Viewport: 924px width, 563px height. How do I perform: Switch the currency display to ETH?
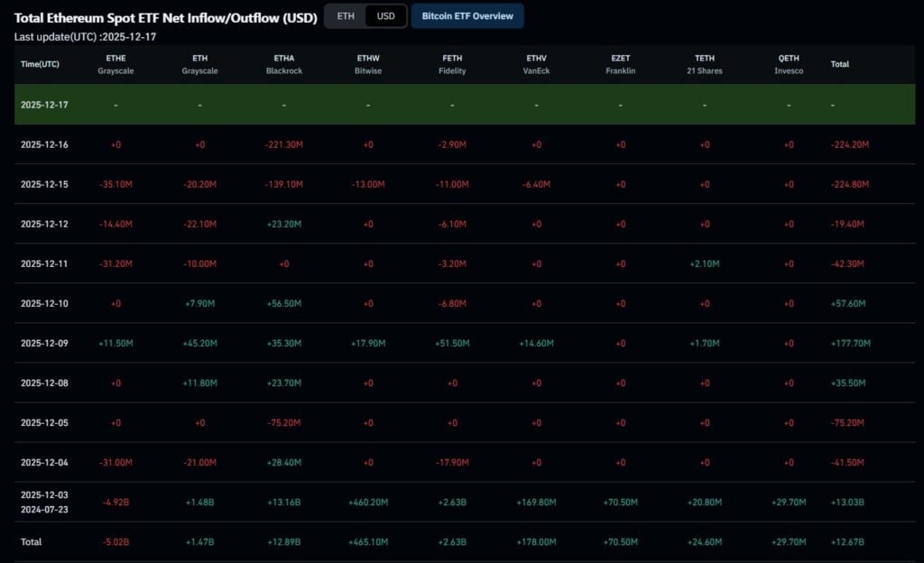click(344, 16)
